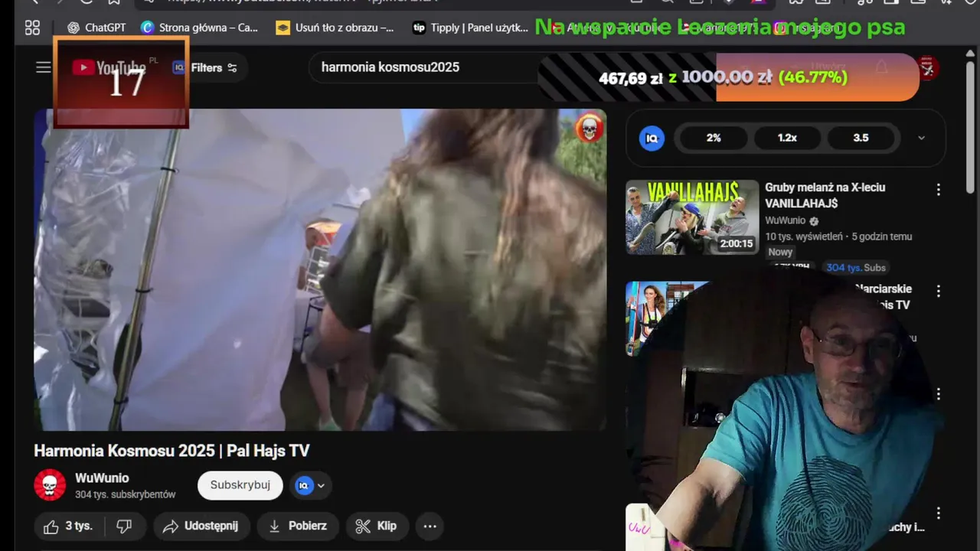Click the Harmonia Kosmosu video player
The width and height of the screenshot is (980, 551).
click(320, 269)
